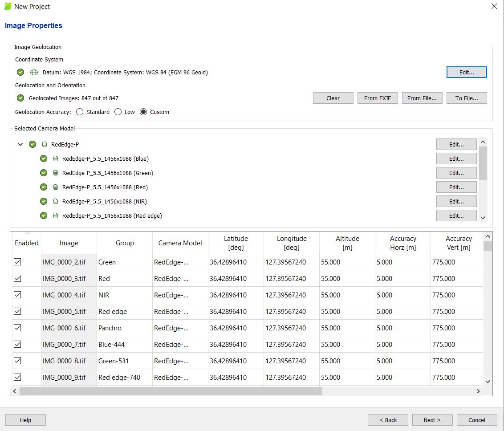Click left arrow of table horizontal scrollbar
The image size is (504, 431).
tap(14, 391)
